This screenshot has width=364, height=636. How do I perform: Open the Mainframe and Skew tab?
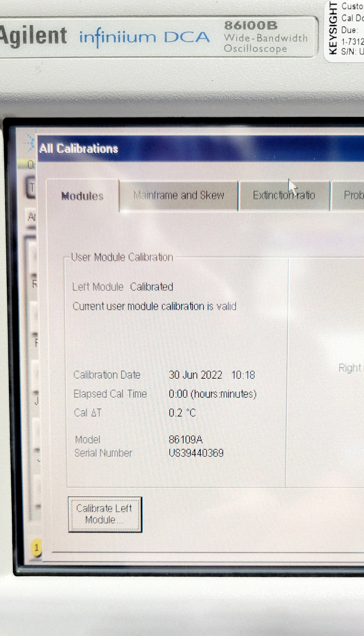[179, 196]
